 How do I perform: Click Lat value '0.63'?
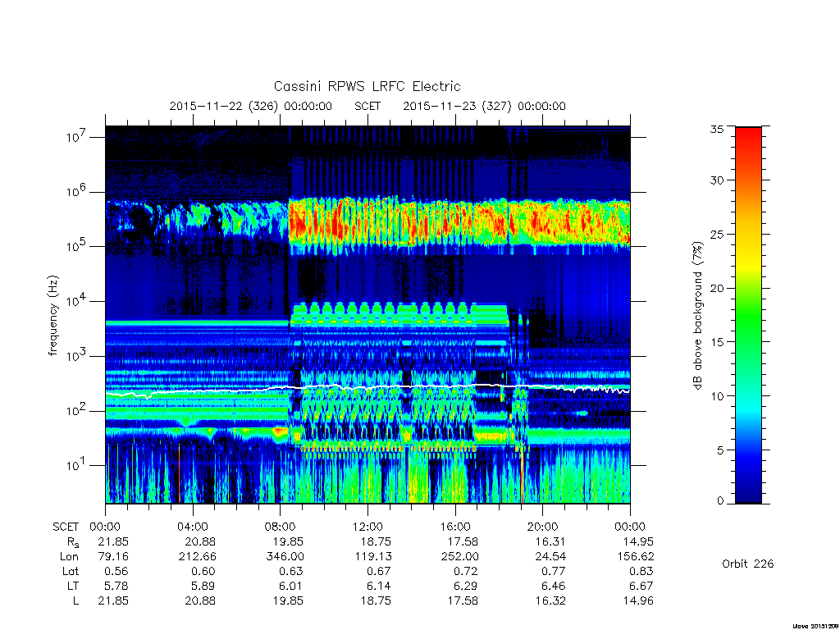(x=291, y=571)
